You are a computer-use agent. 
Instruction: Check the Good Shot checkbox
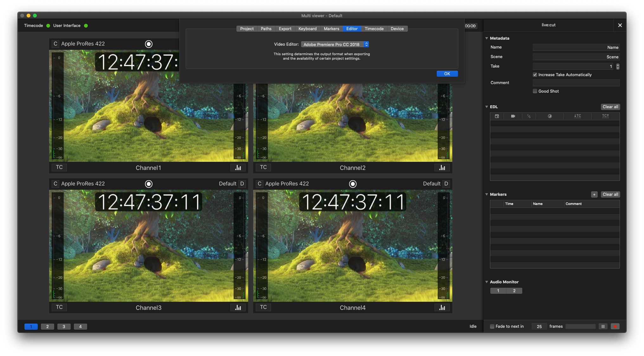pos(535,91)
